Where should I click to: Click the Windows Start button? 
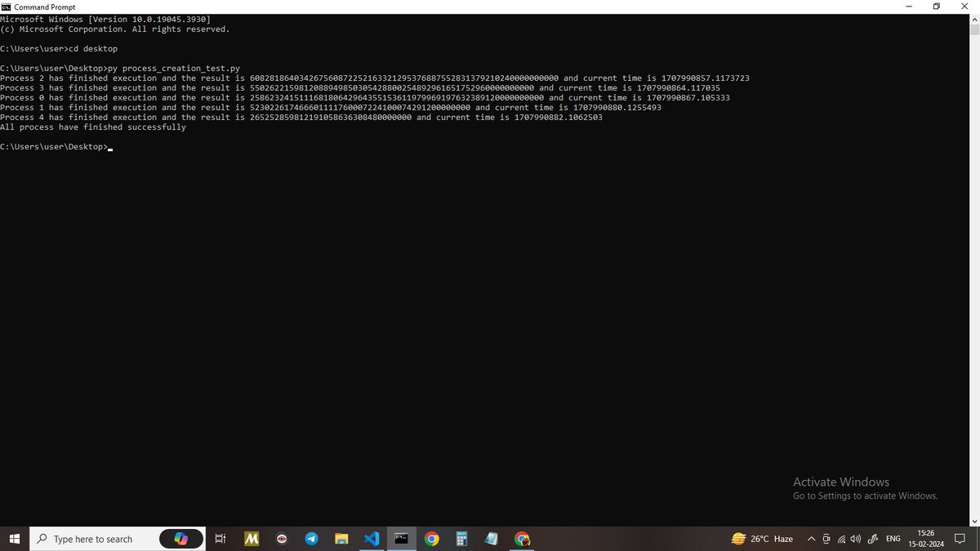pos(14,539)
